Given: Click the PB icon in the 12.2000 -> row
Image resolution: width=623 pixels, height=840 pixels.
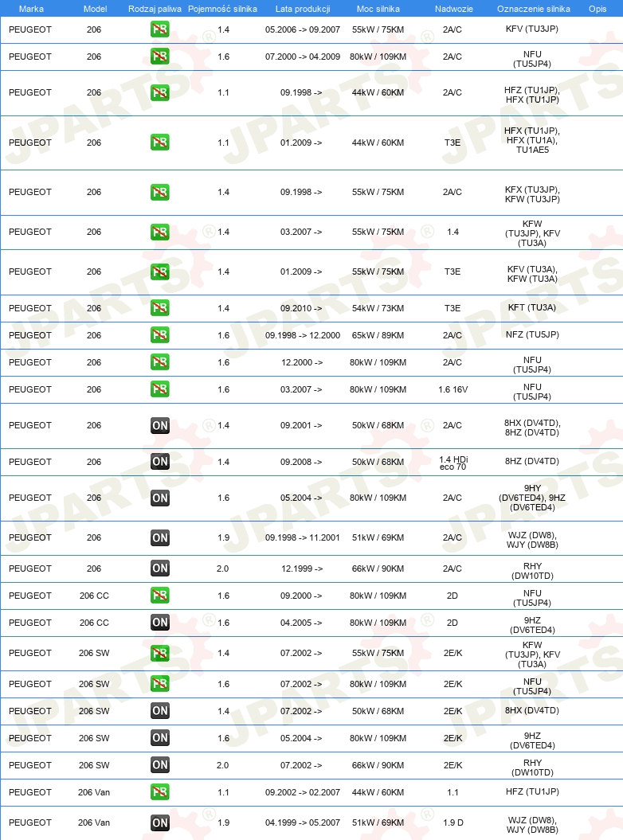Looking at the screenshot, I should tap(160, 362).
